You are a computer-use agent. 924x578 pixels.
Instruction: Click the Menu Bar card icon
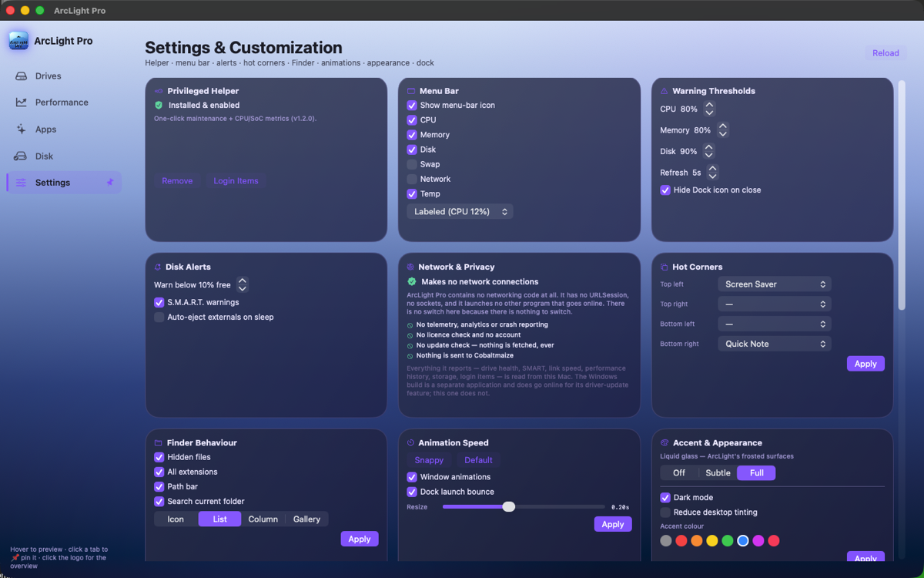411,91
